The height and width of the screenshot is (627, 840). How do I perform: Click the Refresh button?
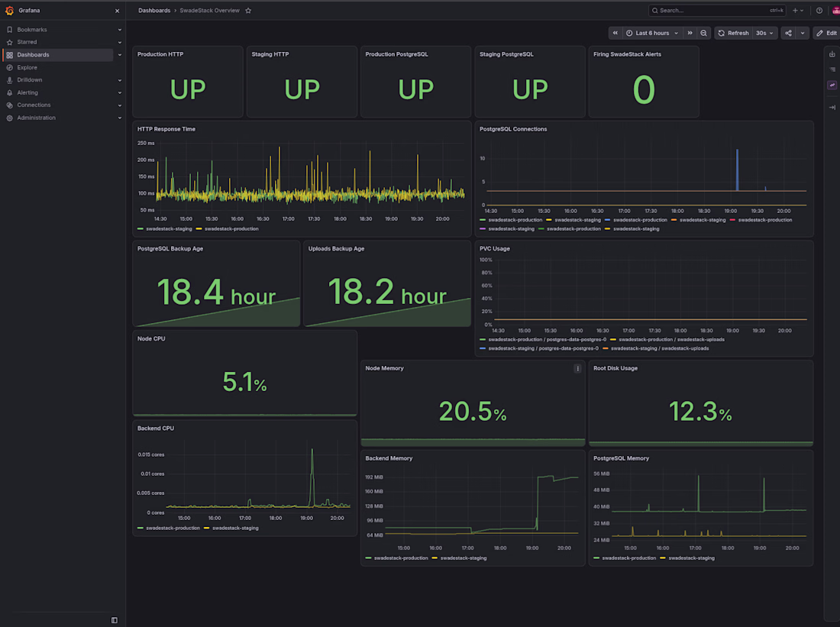coord(733,34)
